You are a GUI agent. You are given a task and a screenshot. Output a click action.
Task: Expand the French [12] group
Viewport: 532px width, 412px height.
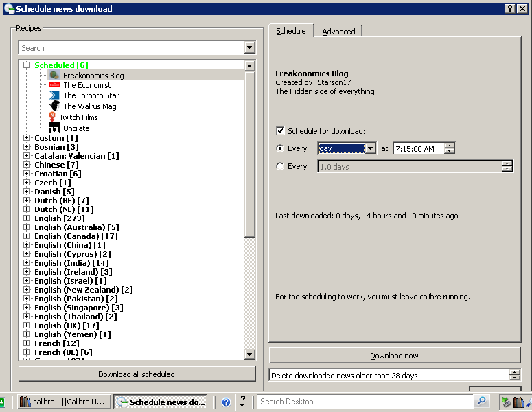tap(27, 343)
